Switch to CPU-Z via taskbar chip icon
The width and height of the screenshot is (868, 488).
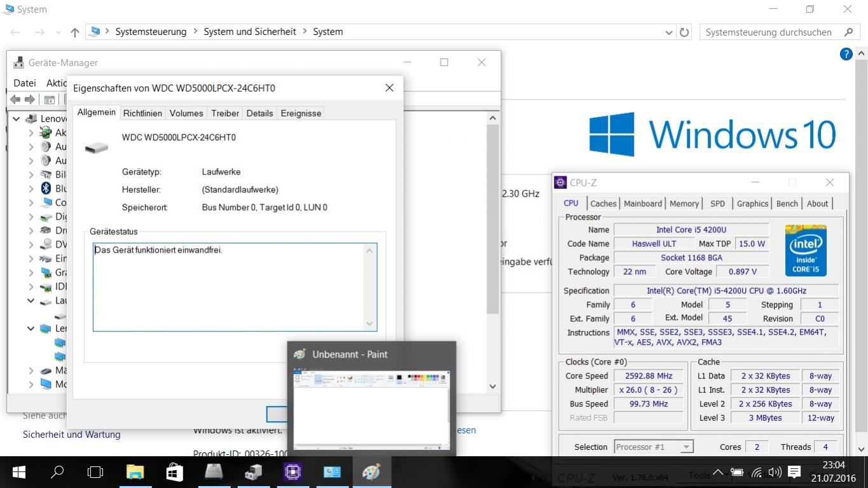pyautogui.click(x=293, y=471)
